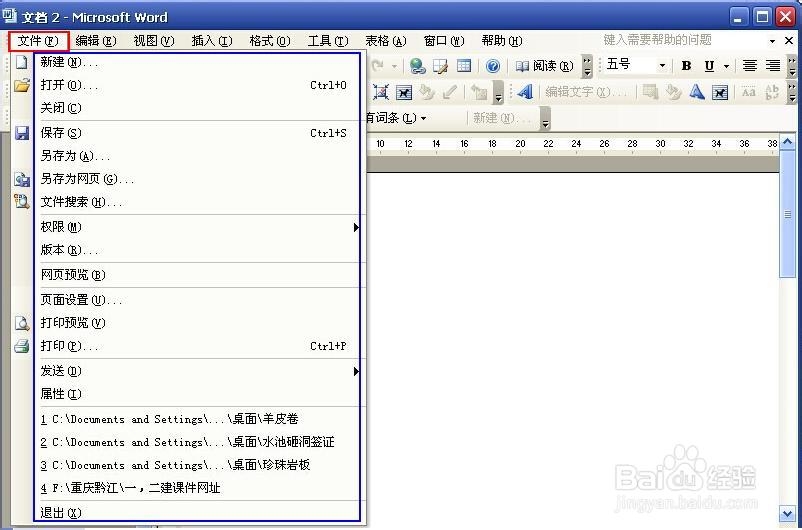The height and width of the screenshot is (530, 802).
Task: Open the 表格(A) menu
Action: pyautogui.click(x=386, y=40)
